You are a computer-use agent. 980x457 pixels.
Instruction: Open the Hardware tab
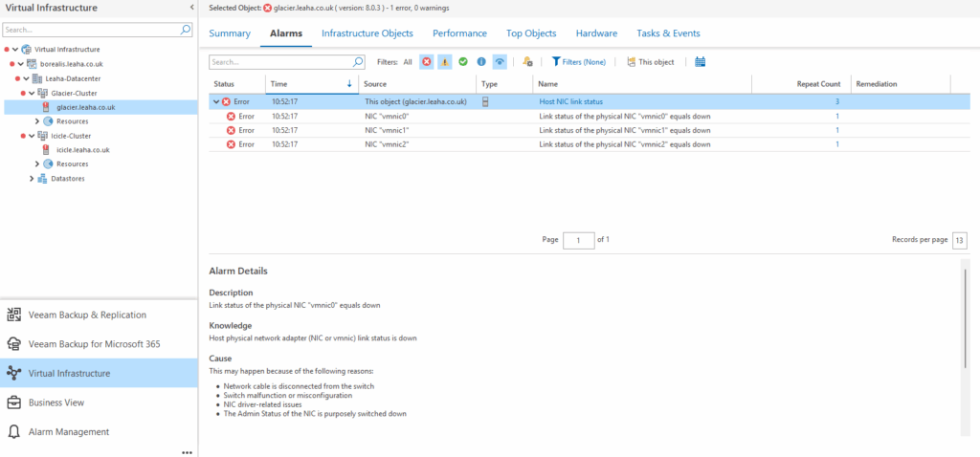tap(597, 33)
